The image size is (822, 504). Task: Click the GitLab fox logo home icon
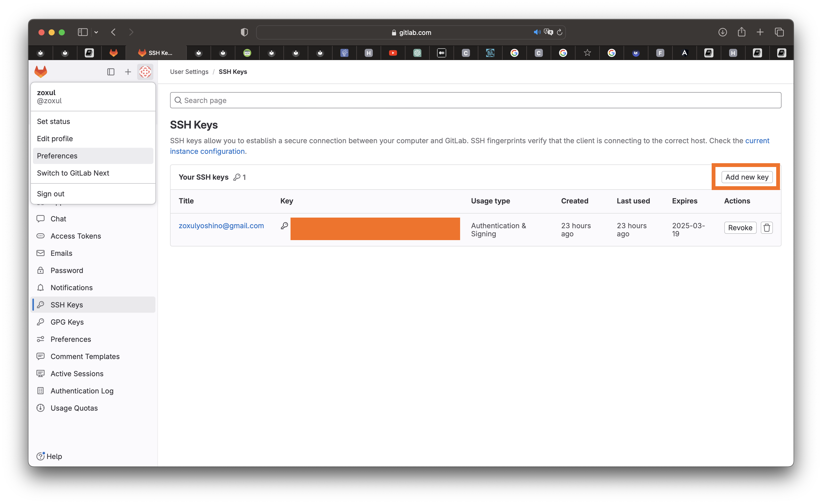41,72
